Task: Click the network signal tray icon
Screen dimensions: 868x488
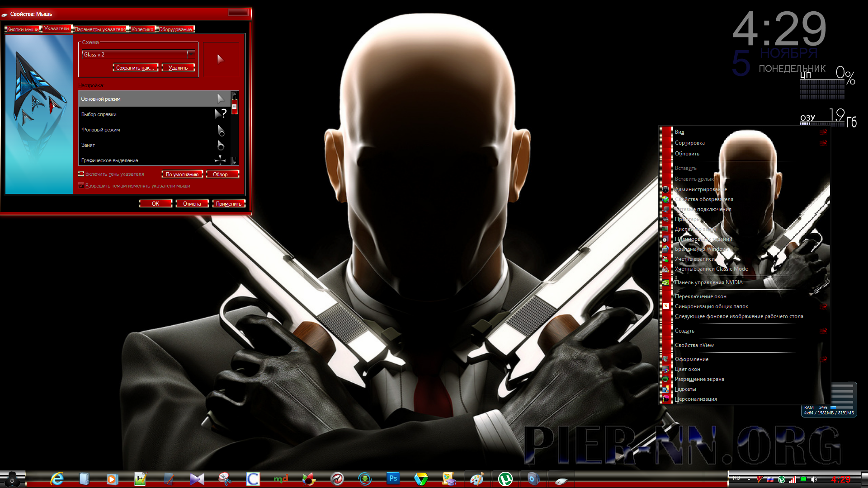Action: pyautogui.click(x=793, y=479)
